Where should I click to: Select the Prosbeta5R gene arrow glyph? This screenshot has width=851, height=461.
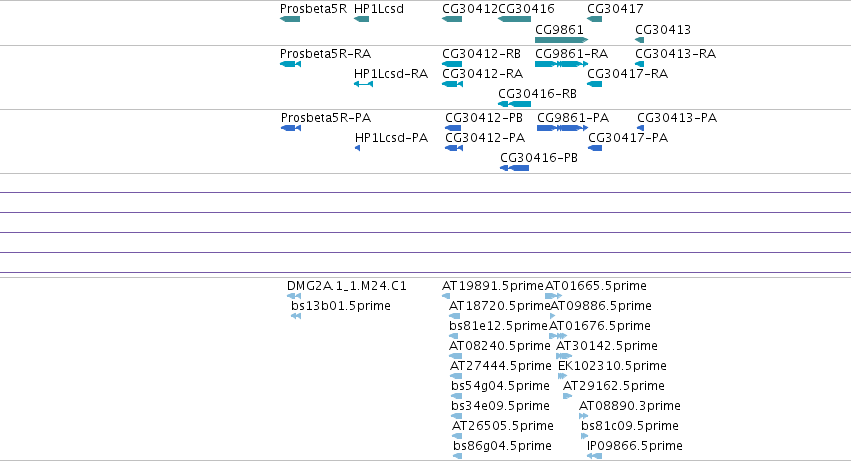pyautogui.click(x=290, y=20)
